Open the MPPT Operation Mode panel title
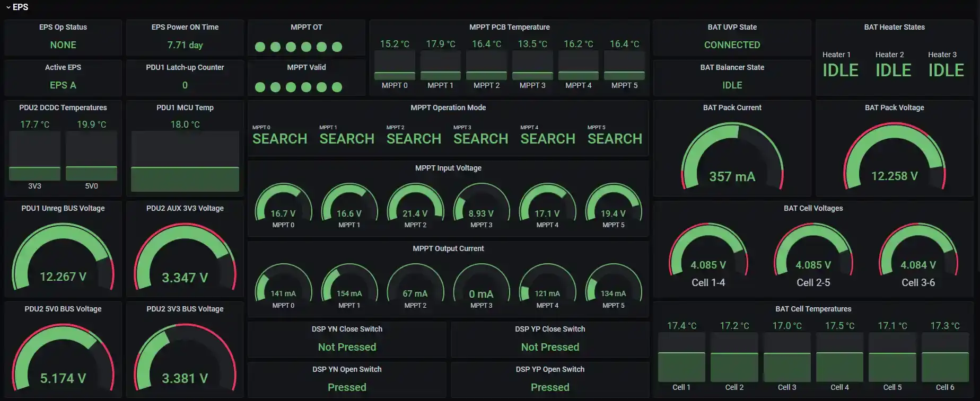 (448, 108)
